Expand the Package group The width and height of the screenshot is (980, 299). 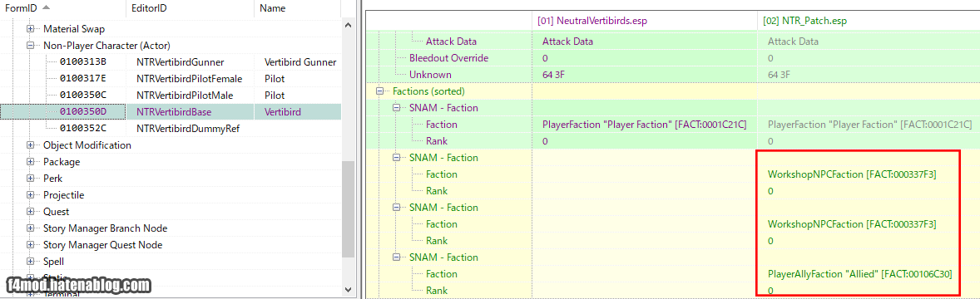30,162
